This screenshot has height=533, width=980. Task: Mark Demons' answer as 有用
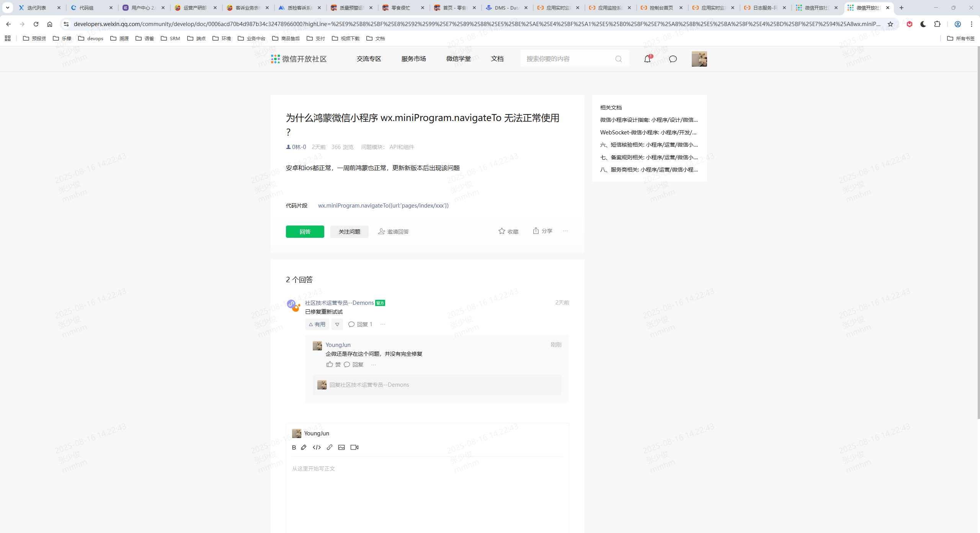click(317, 324)
